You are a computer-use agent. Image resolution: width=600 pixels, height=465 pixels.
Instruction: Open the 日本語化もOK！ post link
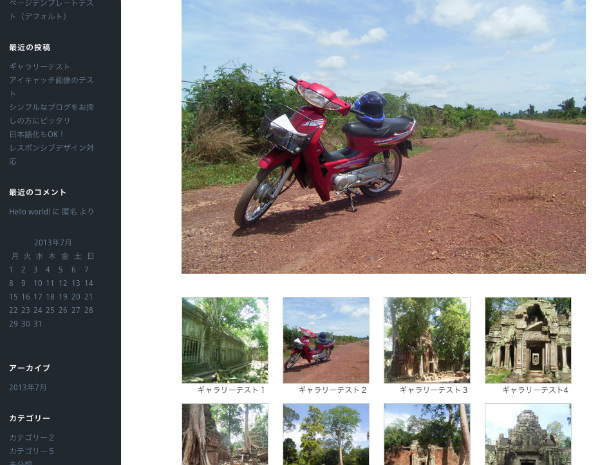(37, 134)
